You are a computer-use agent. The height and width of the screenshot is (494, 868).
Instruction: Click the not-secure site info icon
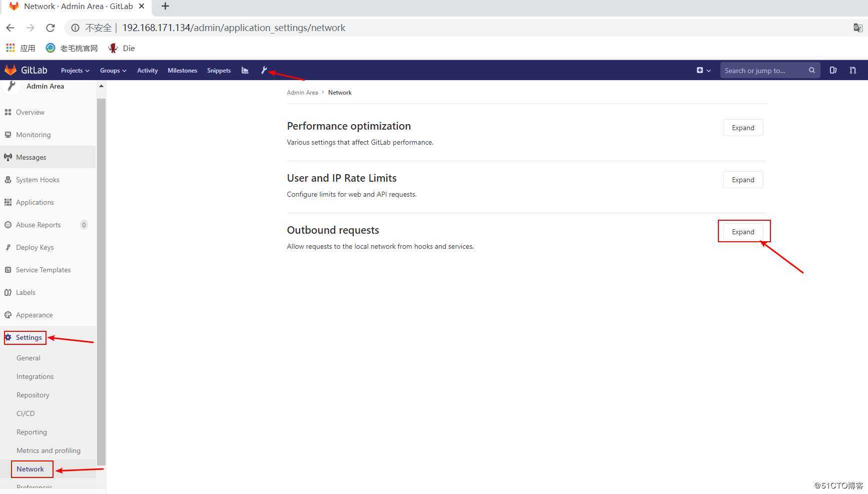tap(75, 28)
